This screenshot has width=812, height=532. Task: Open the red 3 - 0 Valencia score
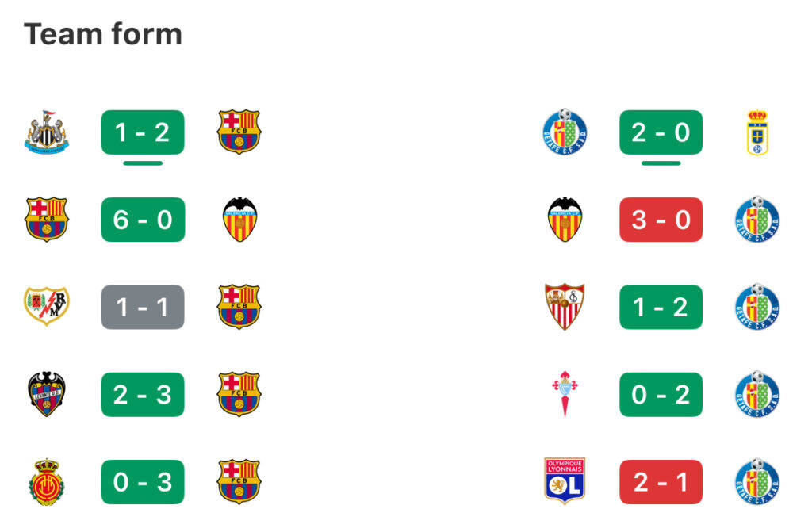tap(661, 220)
